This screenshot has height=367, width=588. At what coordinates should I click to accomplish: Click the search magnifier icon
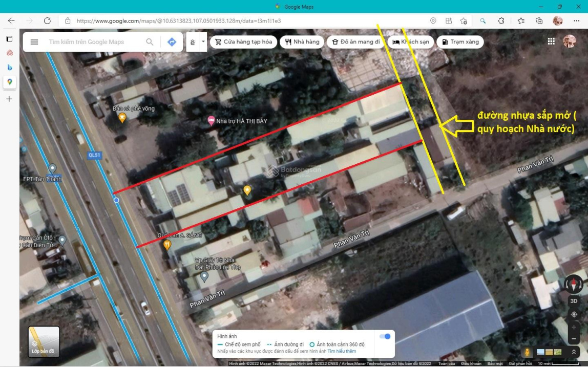coord(150,42)
